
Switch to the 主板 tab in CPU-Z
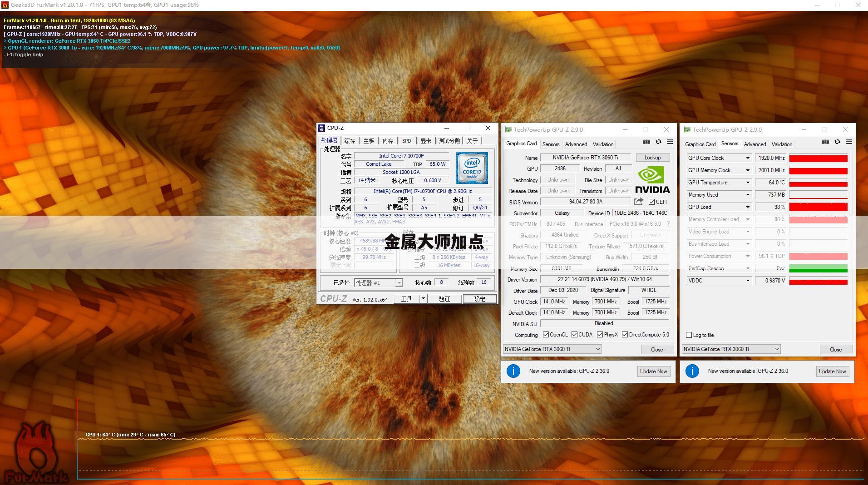point(369,141)
